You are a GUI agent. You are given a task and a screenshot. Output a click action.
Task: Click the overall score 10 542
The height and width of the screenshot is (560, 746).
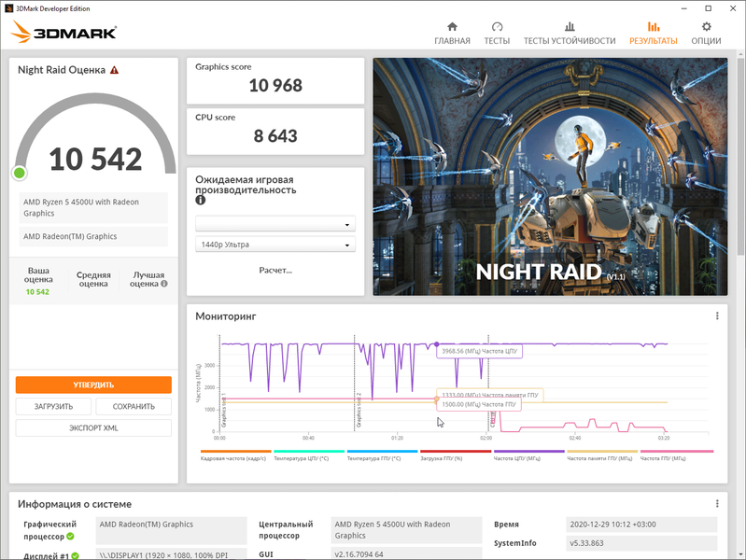95,159
